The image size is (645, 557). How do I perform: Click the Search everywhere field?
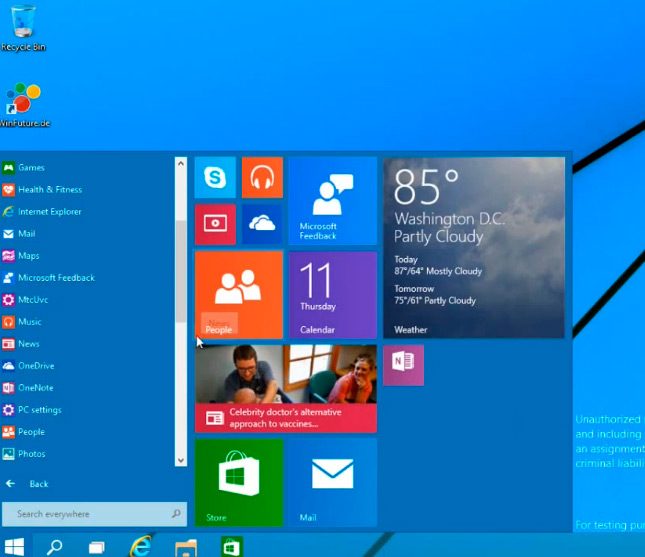coord(94,514)
